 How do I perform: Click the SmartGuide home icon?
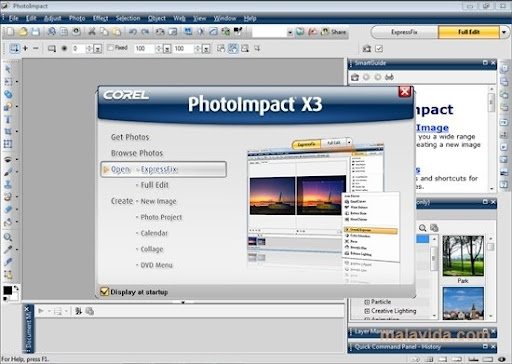click(355, 77)
